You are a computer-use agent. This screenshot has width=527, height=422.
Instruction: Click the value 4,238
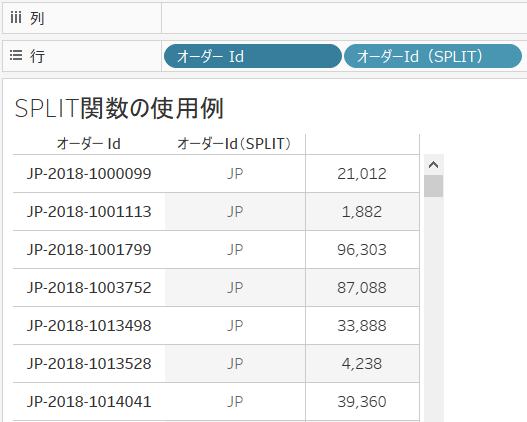click(x=362, y=364)
